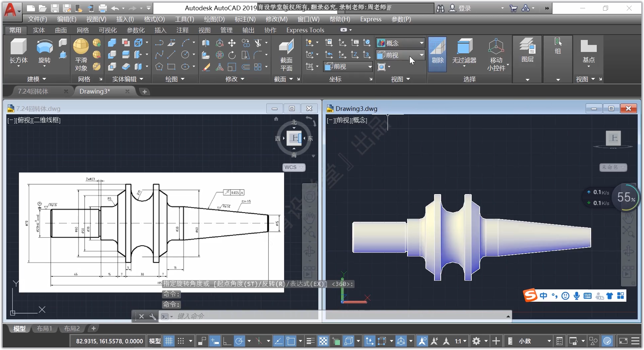Image resolution: width=644 pixels, height=350 pixels.
Task: Click the wrench customize icon in command line
Action: click(x=153, y=316)
